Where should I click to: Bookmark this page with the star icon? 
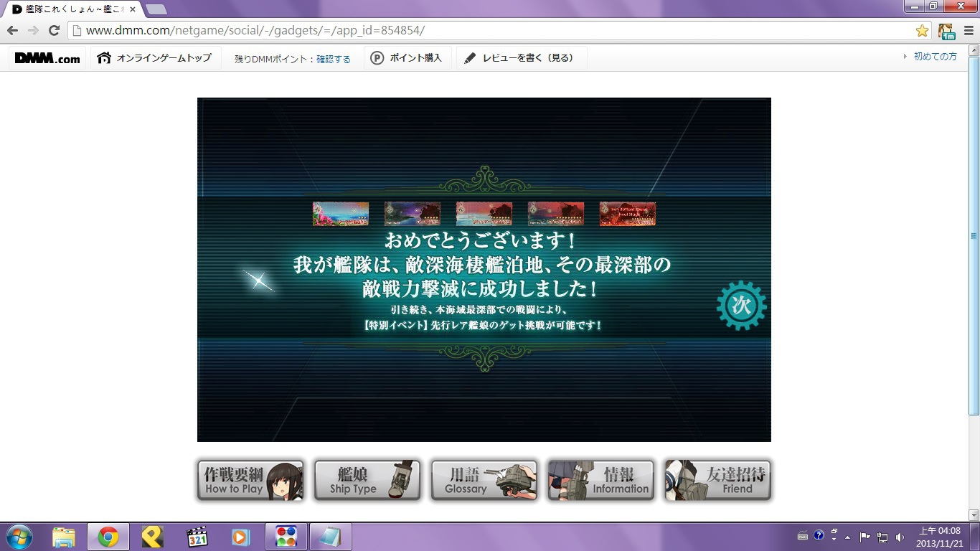[x=922, y=31]
